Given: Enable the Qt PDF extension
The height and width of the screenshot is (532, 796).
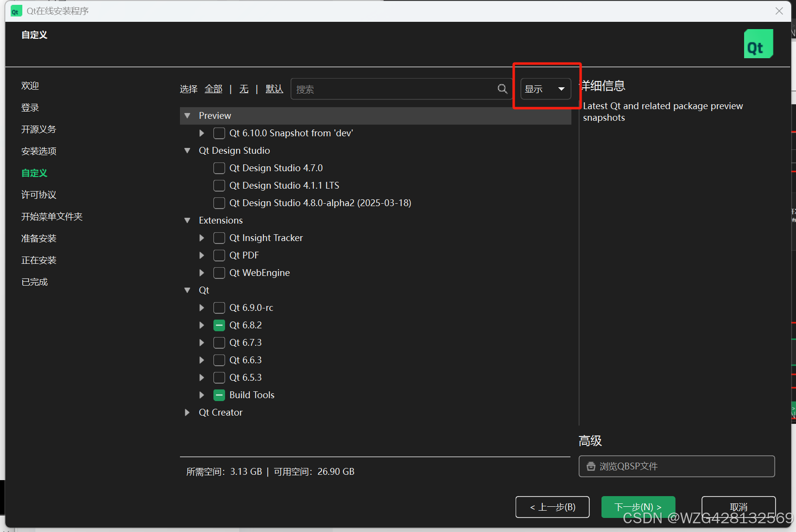Looking at the screenshot, I should [219, 255].
